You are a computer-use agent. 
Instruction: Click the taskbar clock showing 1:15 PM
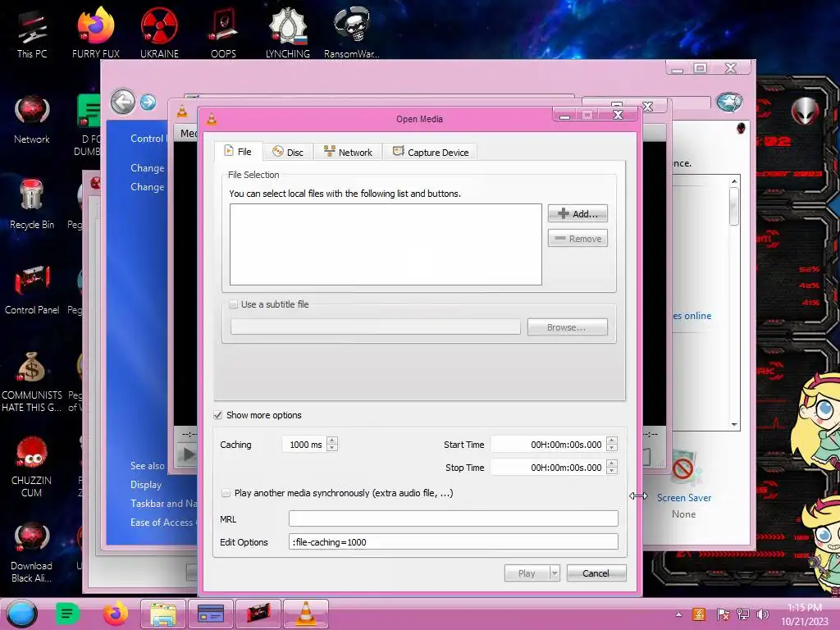[804, 614]
